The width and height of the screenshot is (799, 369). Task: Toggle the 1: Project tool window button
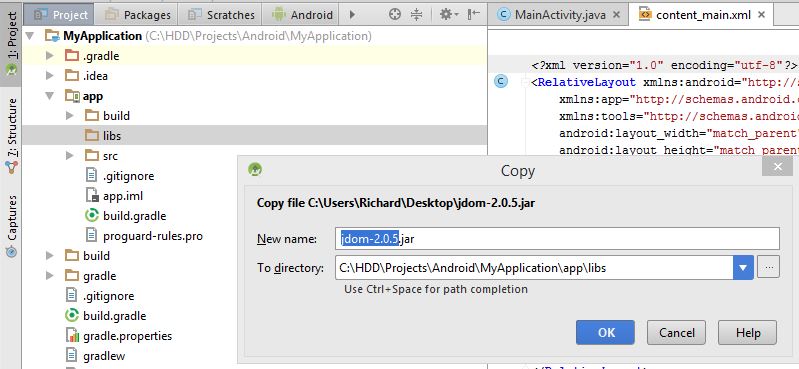point(11,43)
